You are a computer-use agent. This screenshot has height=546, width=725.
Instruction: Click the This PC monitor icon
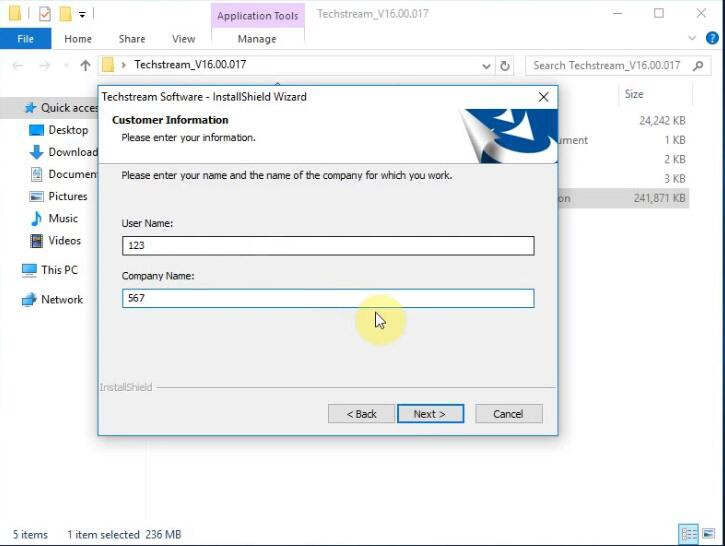coord(29,270)
